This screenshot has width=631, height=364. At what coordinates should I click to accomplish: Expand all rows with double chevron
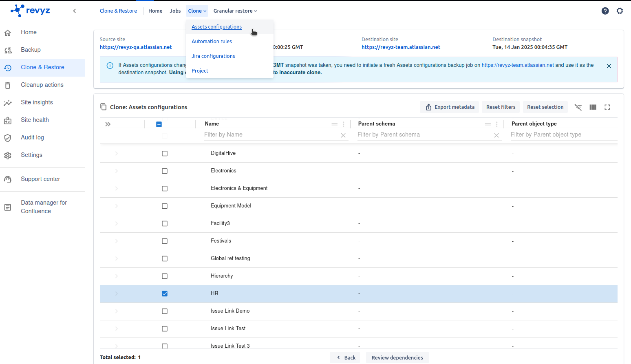click(x=108, y=124)
